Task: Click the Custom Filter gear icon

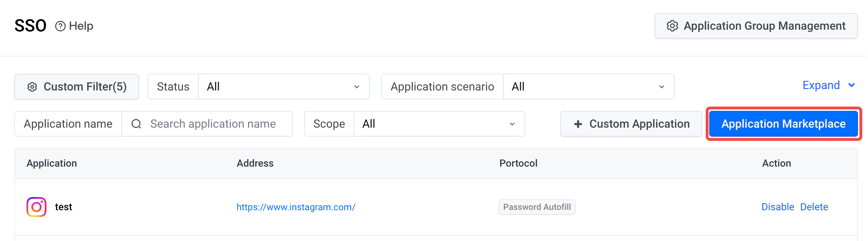Action: pos(32,87)
